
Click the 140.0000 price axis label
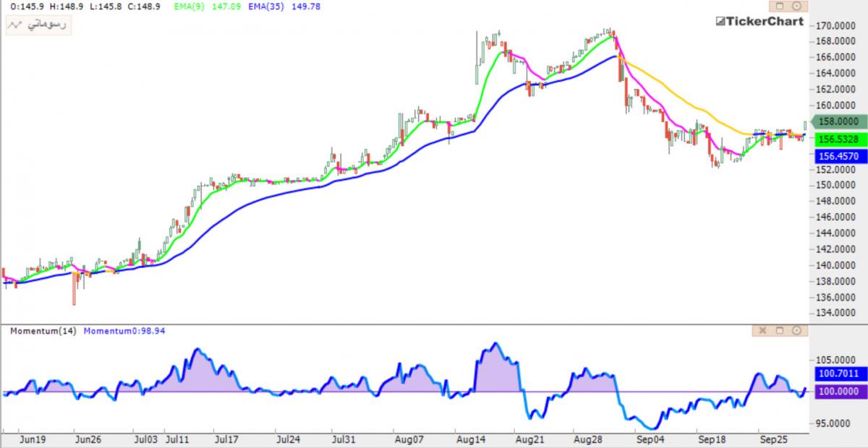835,265
